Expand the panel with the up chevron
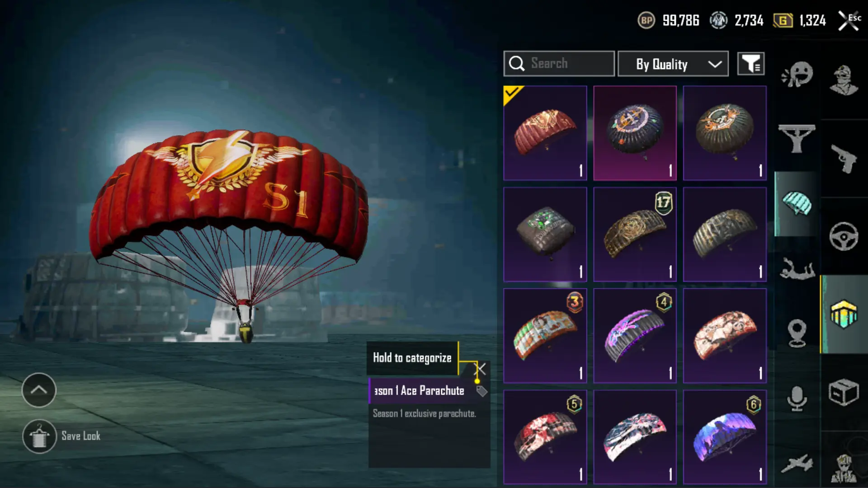Screen dimensions: 868x488 tap(39, 390)
